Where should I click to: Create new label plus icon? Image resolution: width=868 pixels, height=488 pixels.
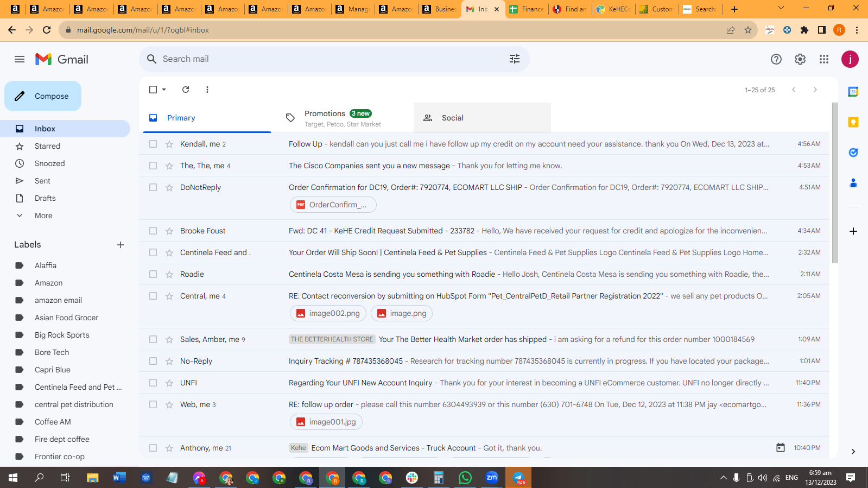pos(121,245)
